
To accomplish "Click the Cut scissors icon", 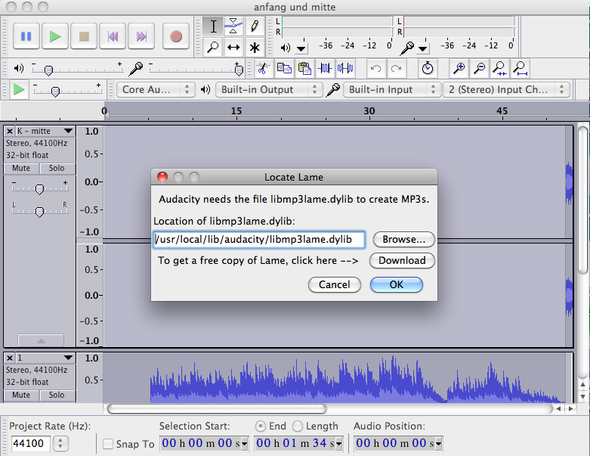I will coord(263,68).
